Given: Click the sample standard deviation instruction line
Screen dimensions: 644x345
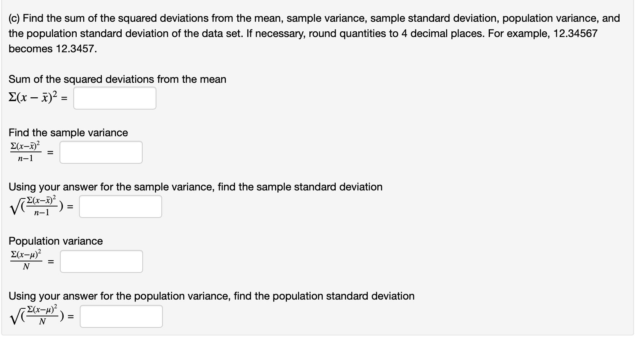Looking at the screenshot, I should [196, 187].
